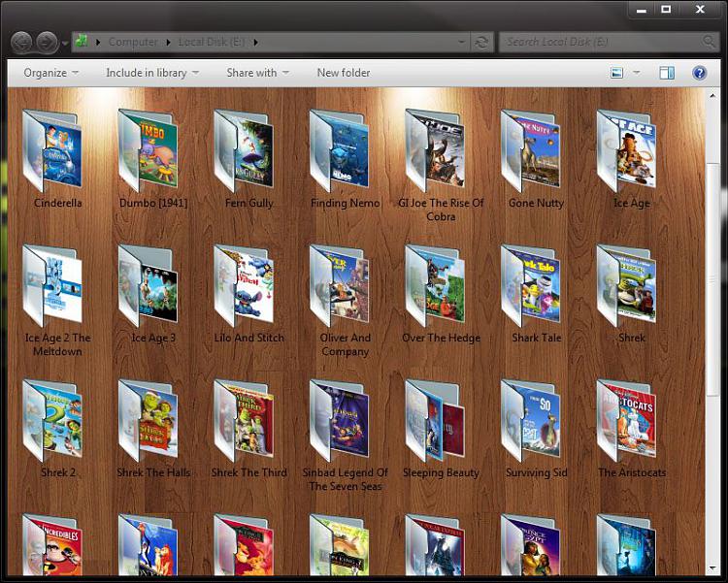Click the Surviving Sid folder icon
This screenshot has width=728, height=583.
point(531,421)
